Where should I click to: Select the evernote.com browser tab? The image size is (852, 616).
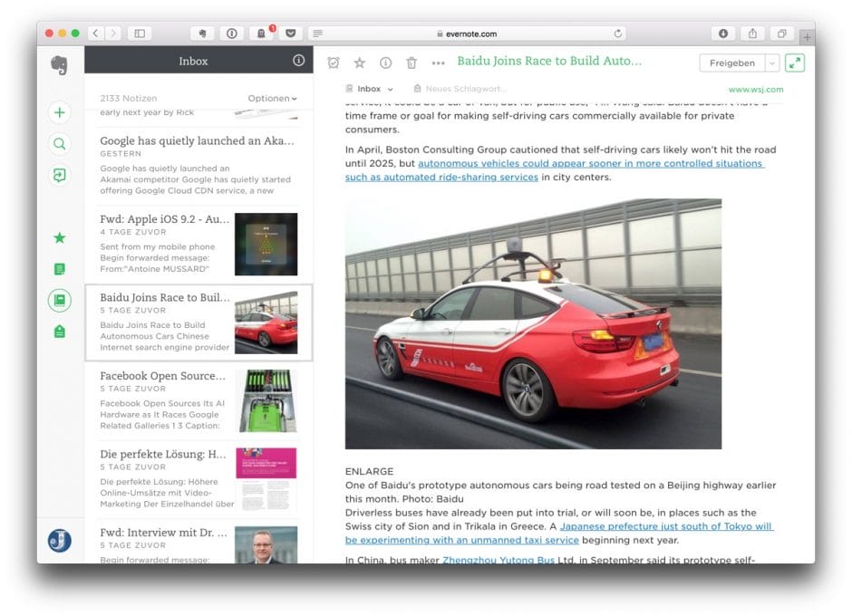(x=471, y=33)
